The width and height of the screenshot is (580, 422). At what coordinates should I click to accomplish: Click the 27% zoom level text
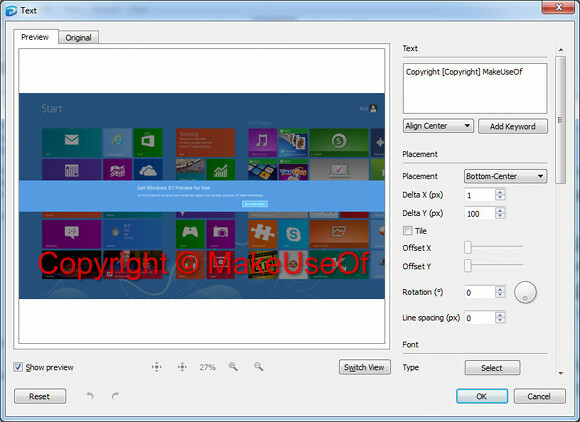coord(208,367)
